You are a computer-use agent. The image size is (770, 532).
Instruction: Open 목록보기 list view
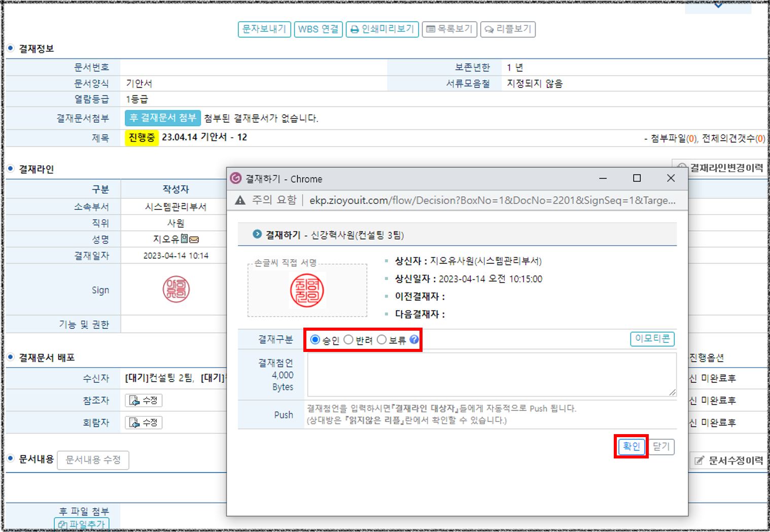click(x=449, y=29)
